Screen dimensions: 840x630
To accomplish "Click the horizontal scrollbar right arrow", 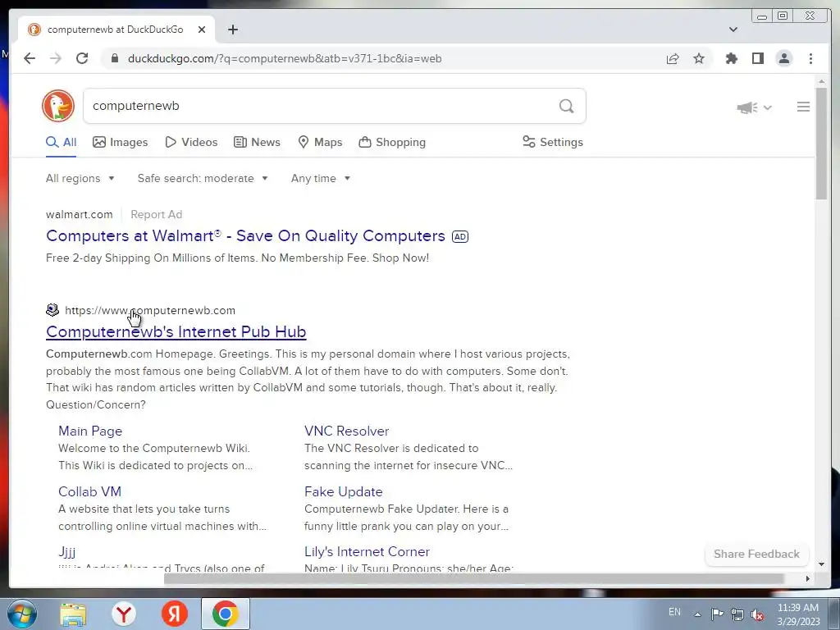I will [808, 578].
